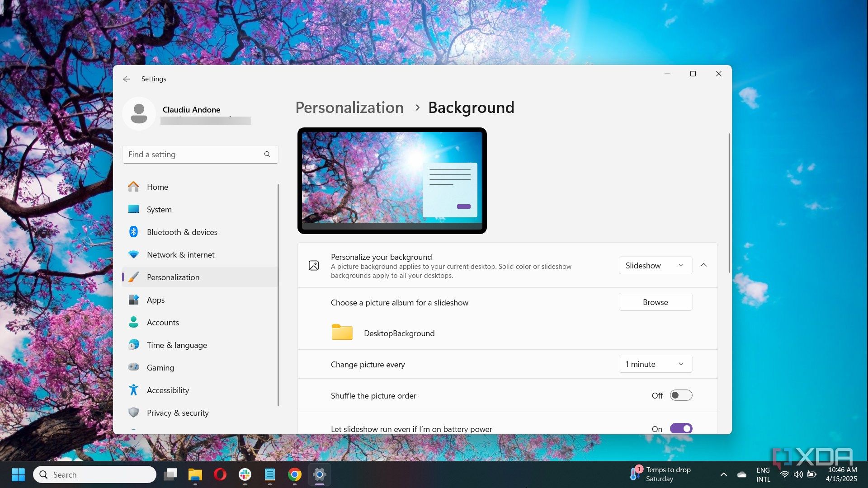Viewport: 868px width, 488px height.
Task: Launch Google Chrome from taskbar
Action: point(295,474)
